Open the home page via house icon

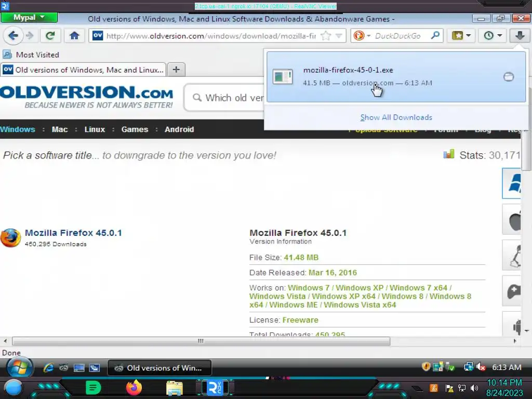coord(74,35)
